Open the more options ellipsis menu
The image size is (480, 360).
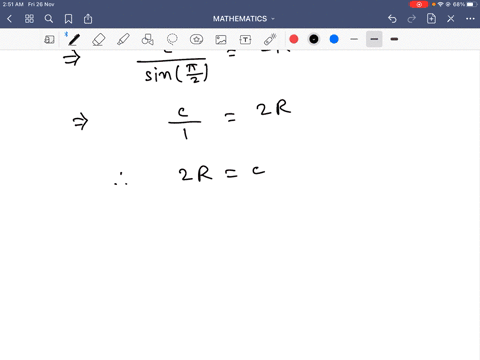pos(470,19)
